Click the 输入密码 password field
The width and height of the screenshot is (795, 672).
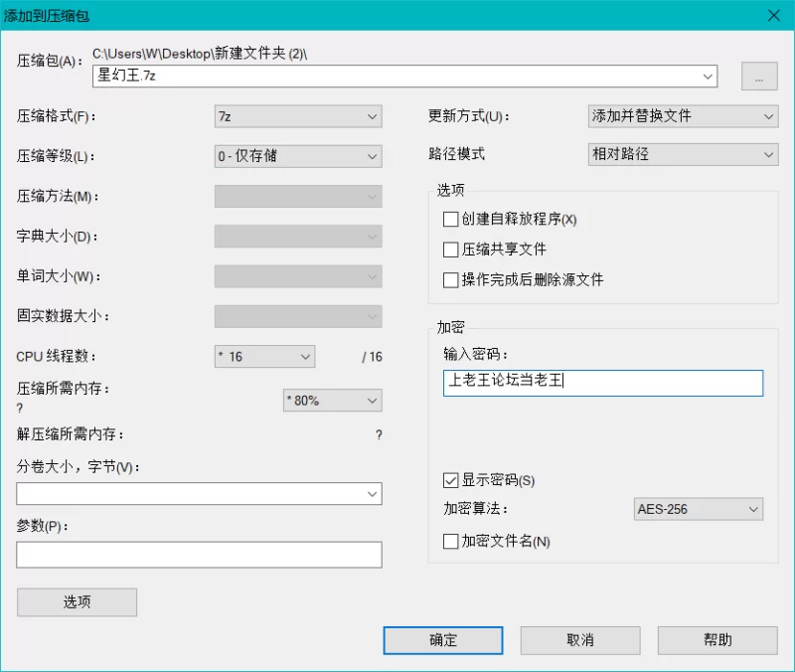603,384
